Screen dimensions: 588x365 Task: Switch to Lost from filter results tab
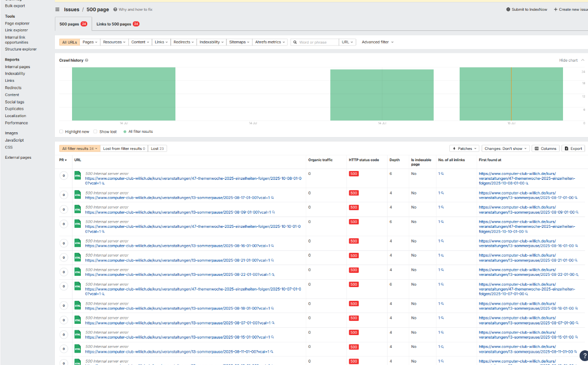click(124, 148)
